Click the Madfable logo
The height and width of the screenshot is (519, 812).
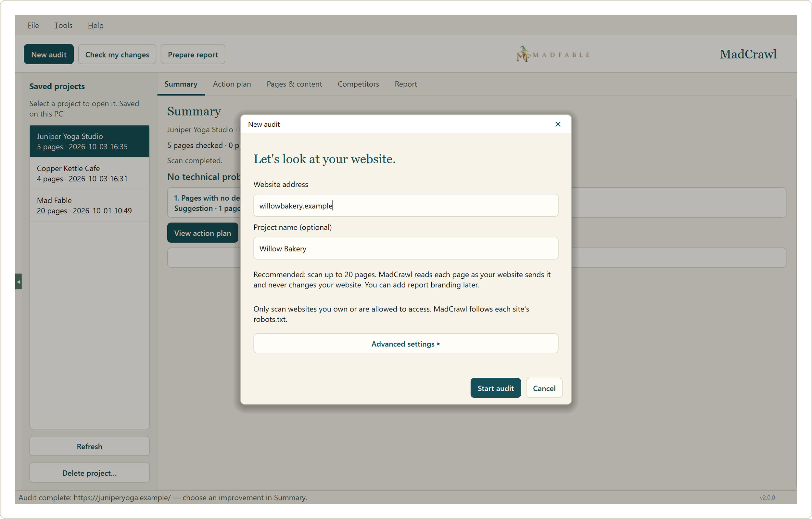coord(553,54)
